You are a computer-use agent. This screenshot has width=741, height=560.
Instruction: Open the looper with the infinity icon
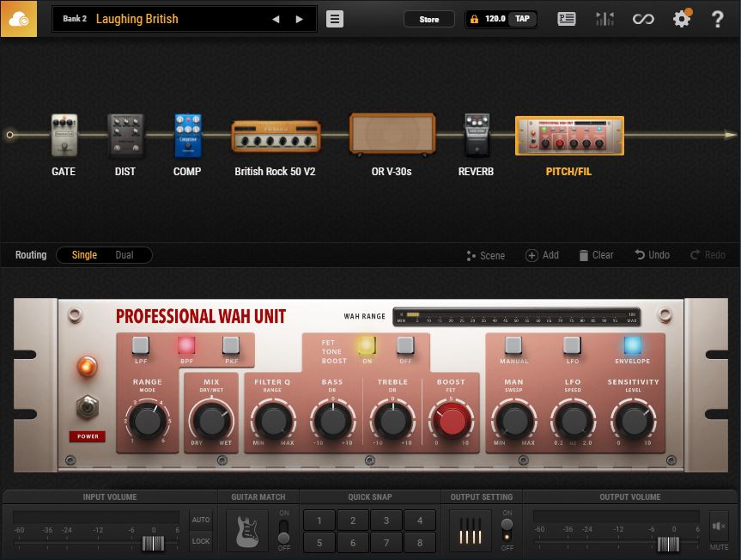(643, 18)
